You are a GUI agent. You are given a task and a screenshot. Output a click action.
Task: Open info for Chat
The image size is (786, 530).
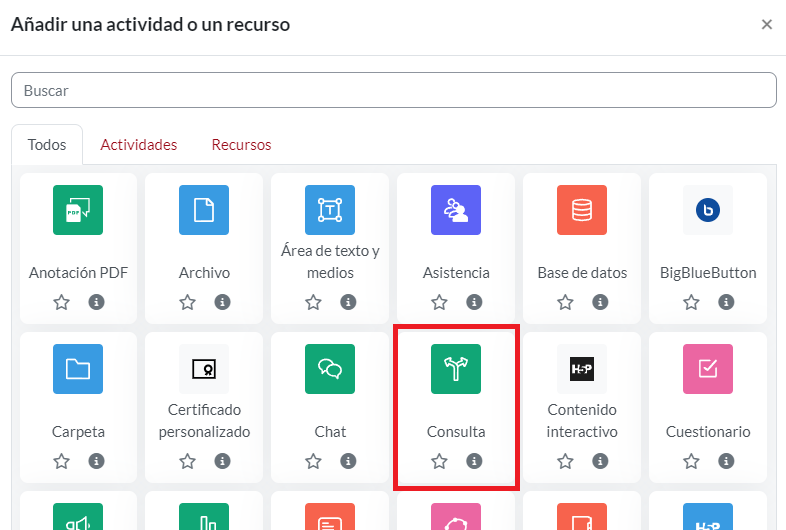pos(348,460)
